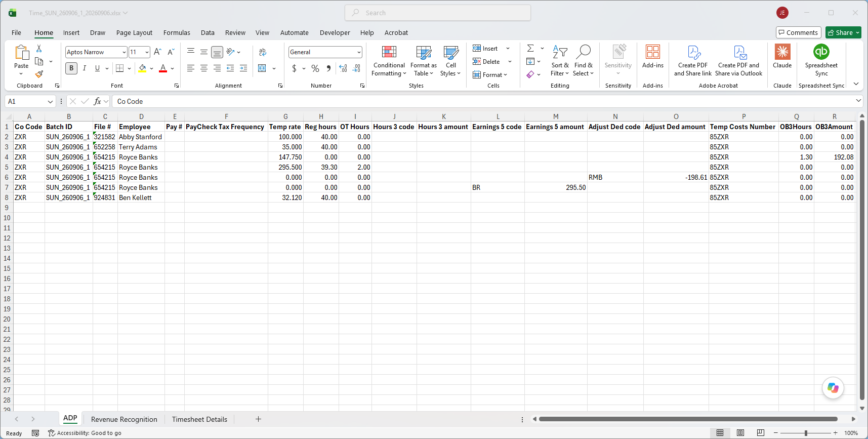The image size is (868, 439).
Task: Add a new sheet with plus button
Action: pyautogui.click(x=258, y=419)
